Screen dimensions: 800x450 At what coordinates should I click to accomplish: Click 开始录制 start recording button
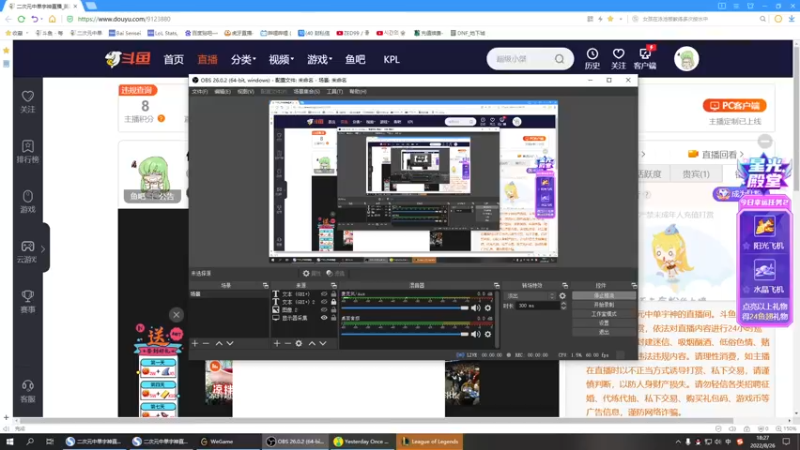(604, 305)
